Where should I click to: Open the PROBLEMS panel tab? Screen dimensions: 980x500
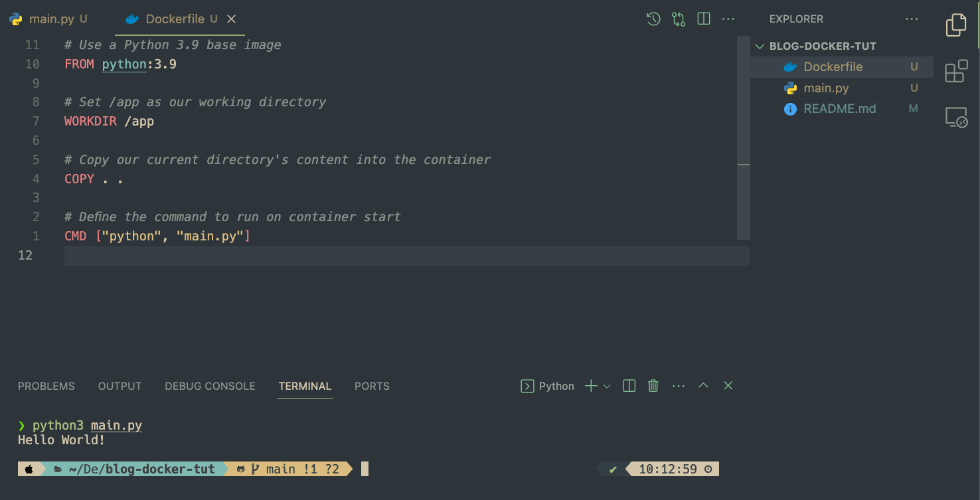click(46, 386)
